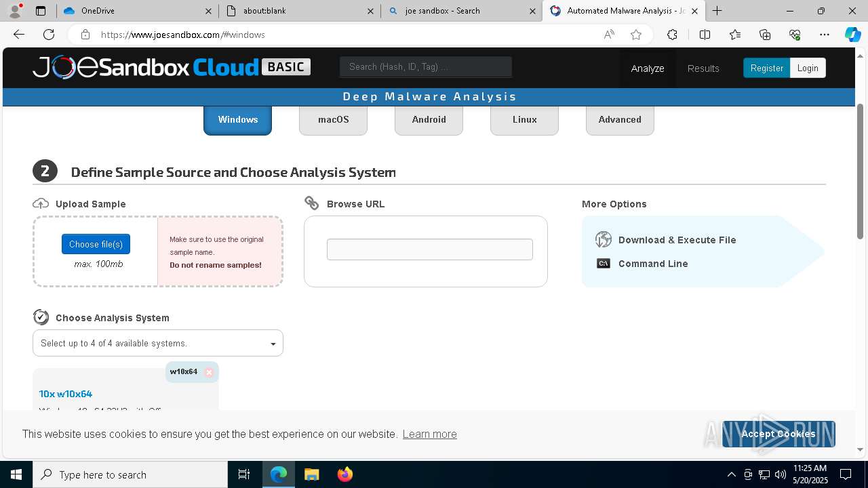
Task: Focus the Hash, ID, Tag search field
Action: click(426, 66)
